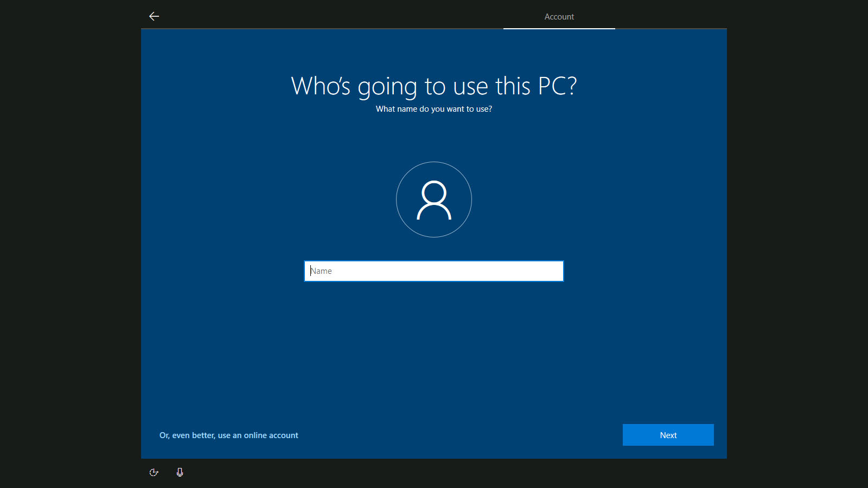This screenshot has width=868, height=488.
Task: Open accessibility options at bottom left
Action: (154, 472)
